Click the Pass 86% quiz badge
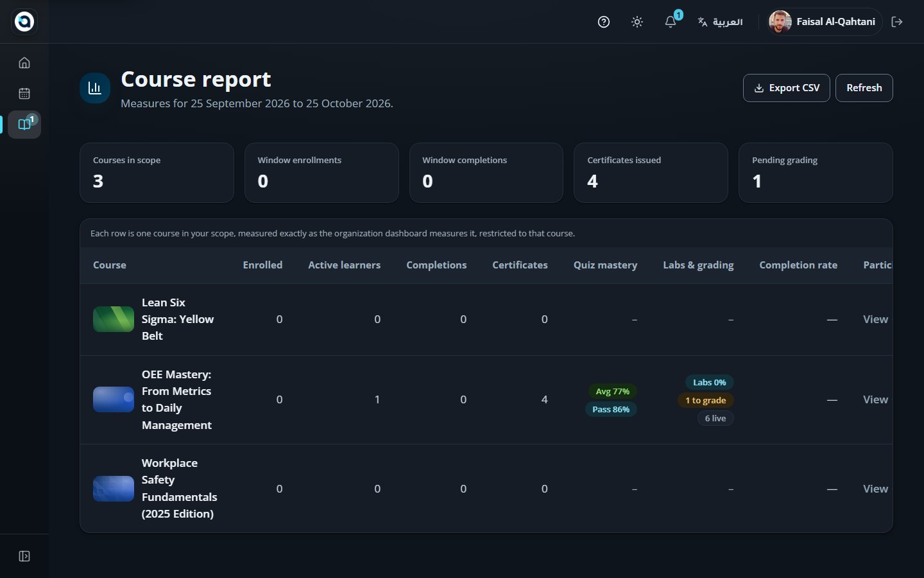 [611, 409]
